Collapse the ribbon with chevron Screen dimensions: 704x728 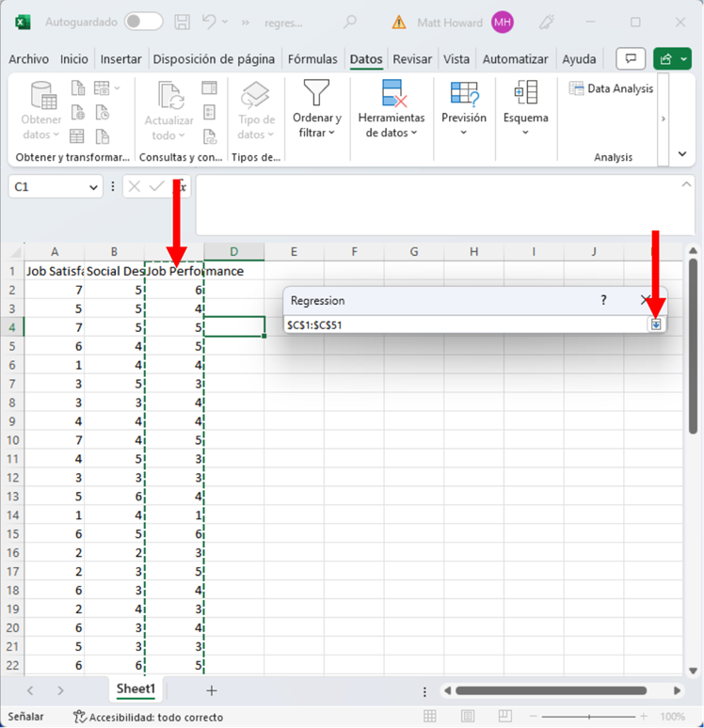(x=682, y=154)
